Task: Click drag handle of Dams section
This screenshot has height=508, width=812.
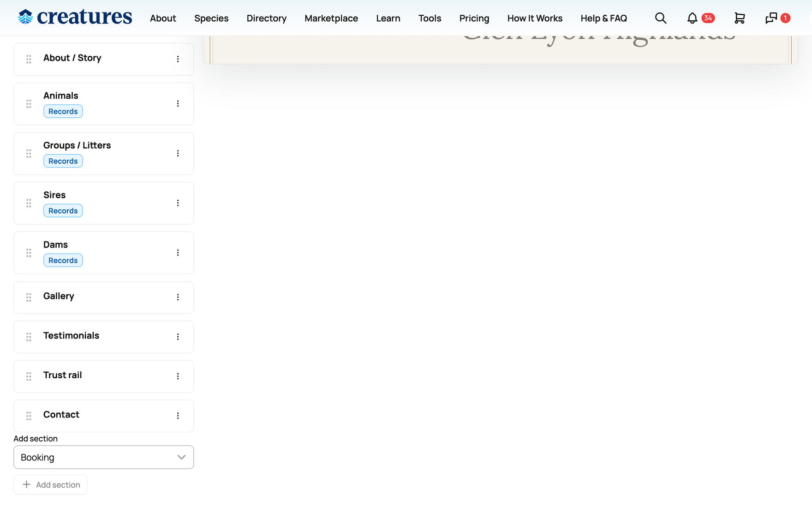Action: (29, 253)
